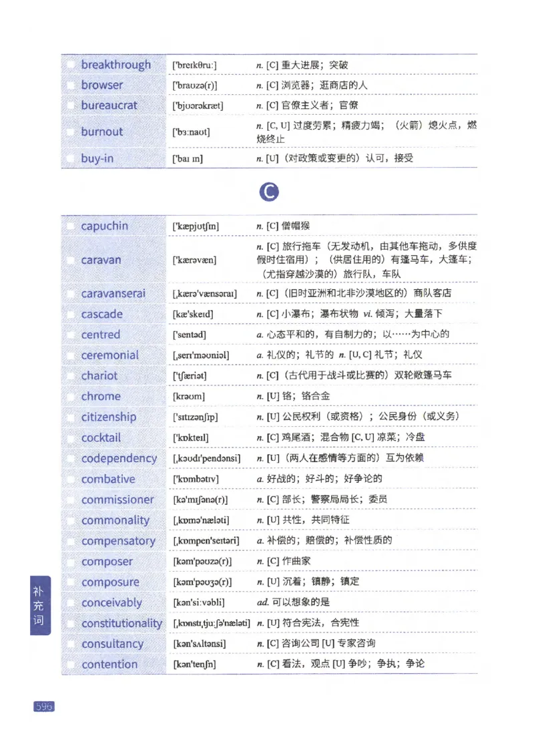Switch to the "buy-in" entry row
This screenshot has width=534, height=756.
97,159
